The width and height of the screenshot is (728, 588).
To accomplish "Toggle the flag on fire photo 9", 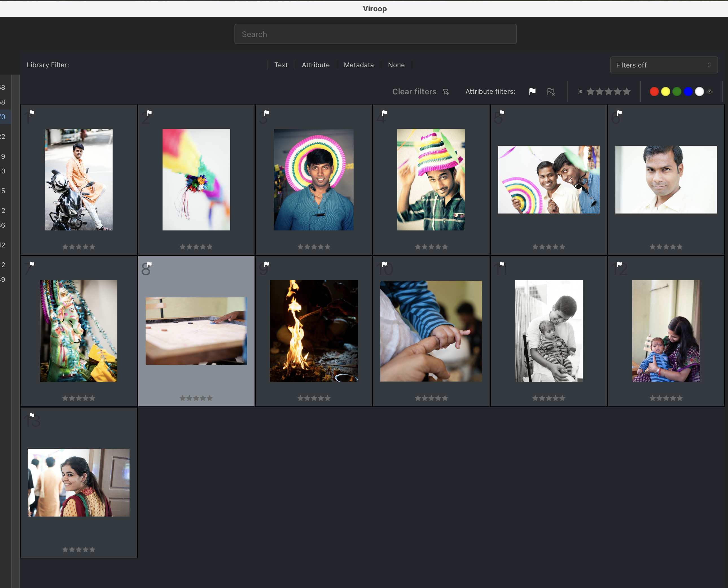I will (267, 264).
